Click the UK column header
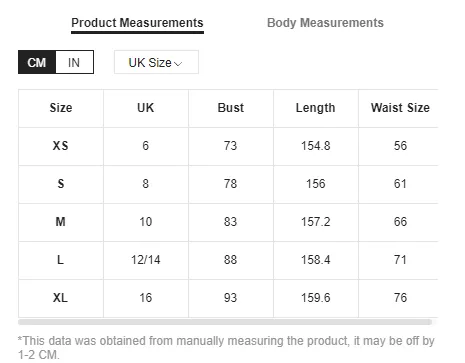 [x=146, y=108]
